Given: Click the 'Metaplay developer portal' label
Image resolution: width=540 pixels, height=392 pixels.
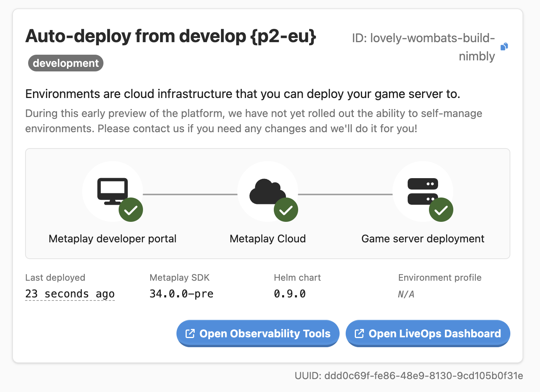Looking at the screenshot, I should [113, 239].
